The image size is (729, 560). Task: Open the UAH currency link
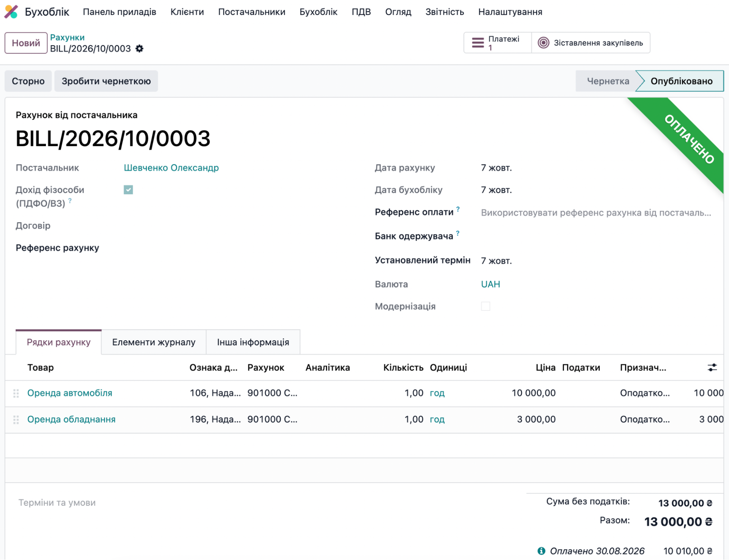pyautogui.click(x=491, y=284)
